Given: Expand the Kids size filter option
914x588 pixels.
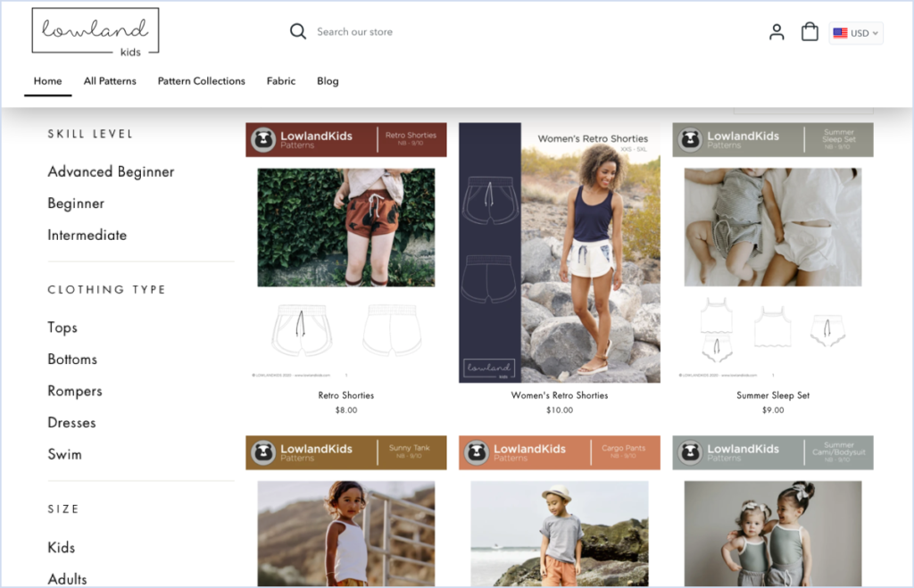Looking at the screenshot, I should tap(60, 547).
